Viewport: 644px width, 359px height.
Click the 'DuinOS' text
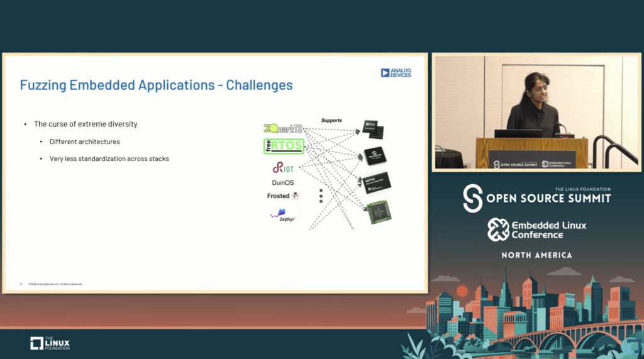click(x=282, y=183)
